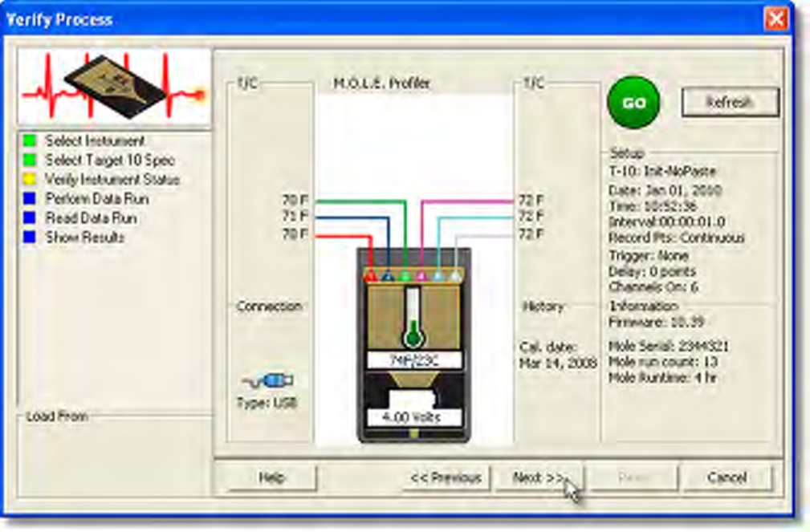Click the battery icon above 4.00 Volts
810x532 pixels.
(413, 400)
